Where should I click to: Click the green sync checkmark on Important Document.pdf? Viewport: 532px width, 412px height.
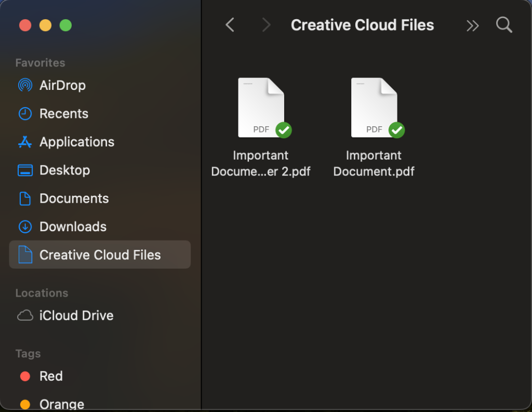396,130
